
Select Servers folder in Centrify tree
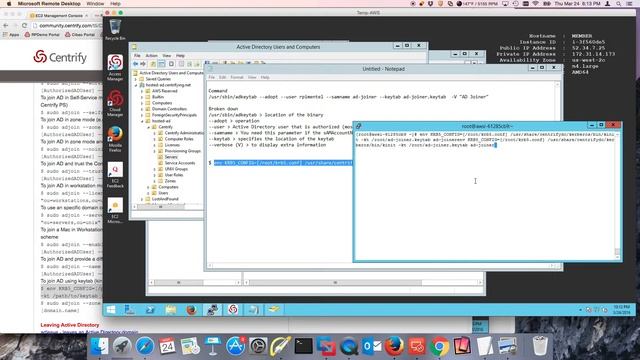click(x=171, y=157)
